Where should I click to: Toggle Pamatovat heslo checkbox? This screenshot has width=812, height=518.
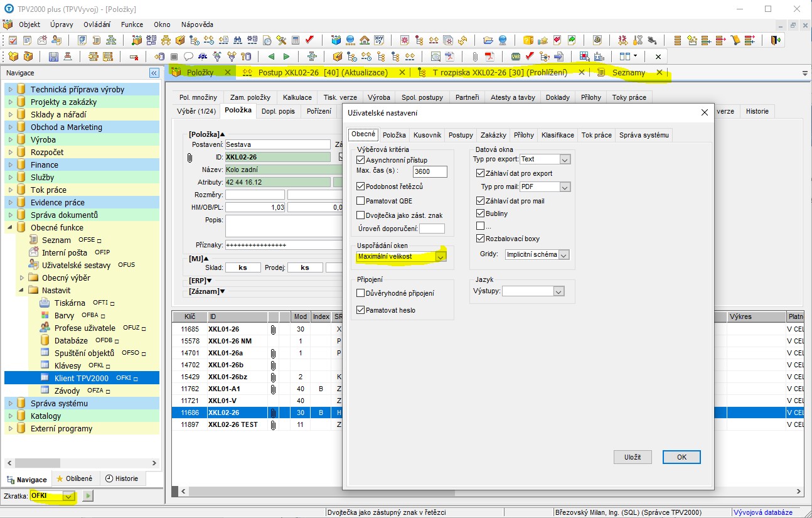tap(360, 310)
